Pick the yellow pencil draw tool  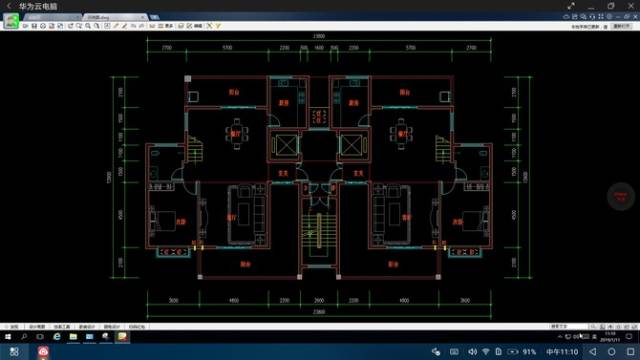tap(116, 26)
